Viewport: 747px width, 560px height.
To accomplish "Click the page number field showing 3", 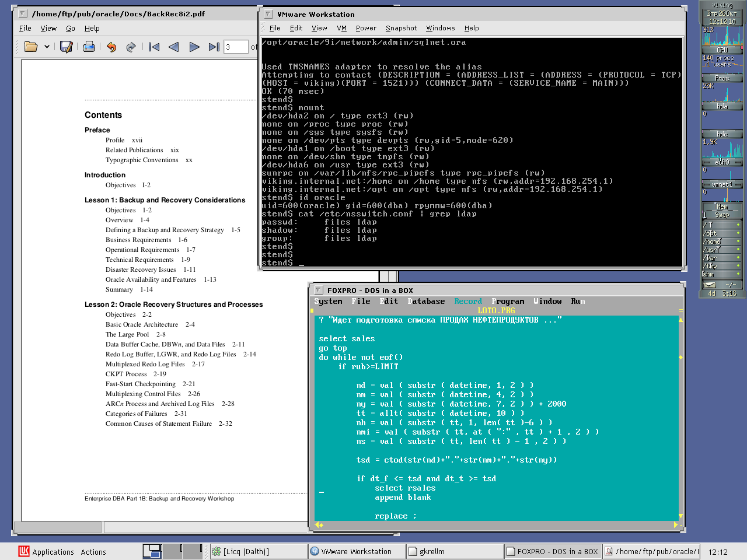I will point(236,47).
